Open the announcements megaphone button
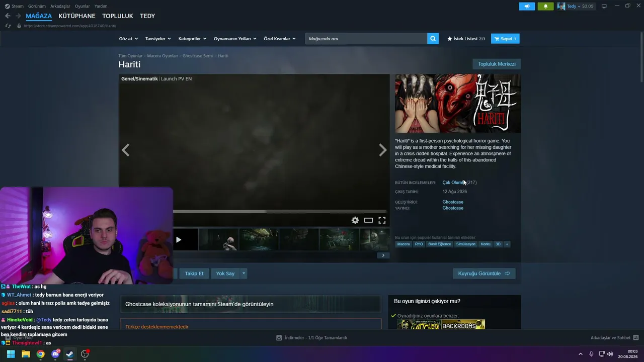 [527, 7]
